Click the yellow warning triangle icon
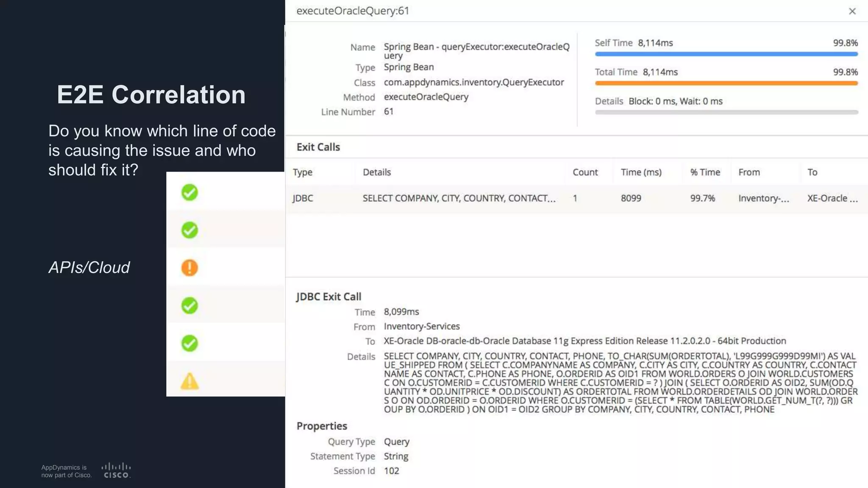 (x=189, y=381)
